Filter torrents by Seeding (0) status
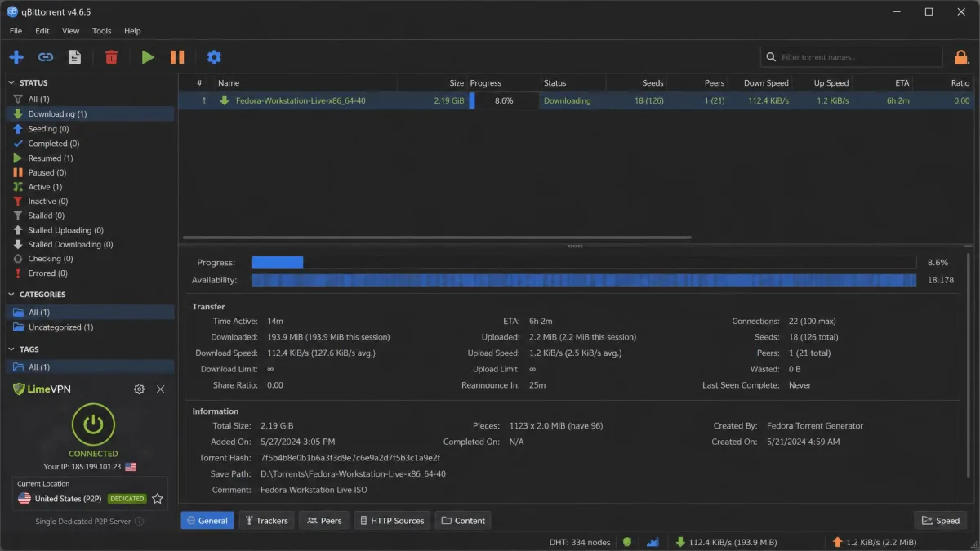 click(90, 129)
